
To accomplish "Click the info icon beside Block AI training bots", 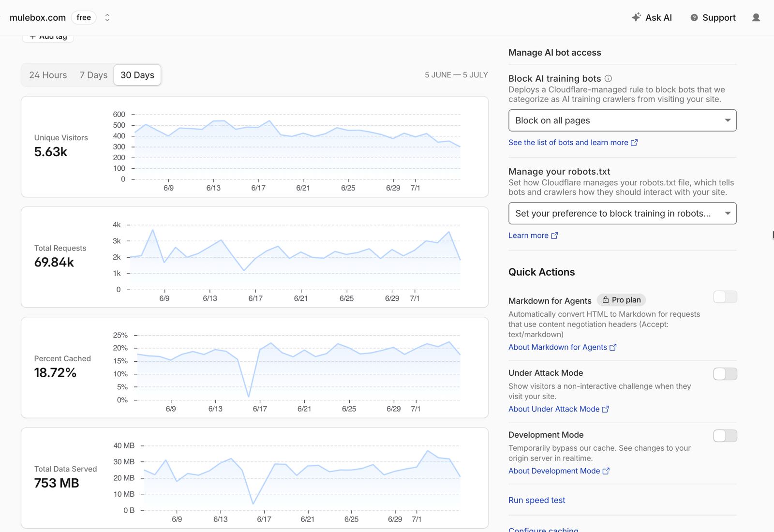I will (608, 78).
